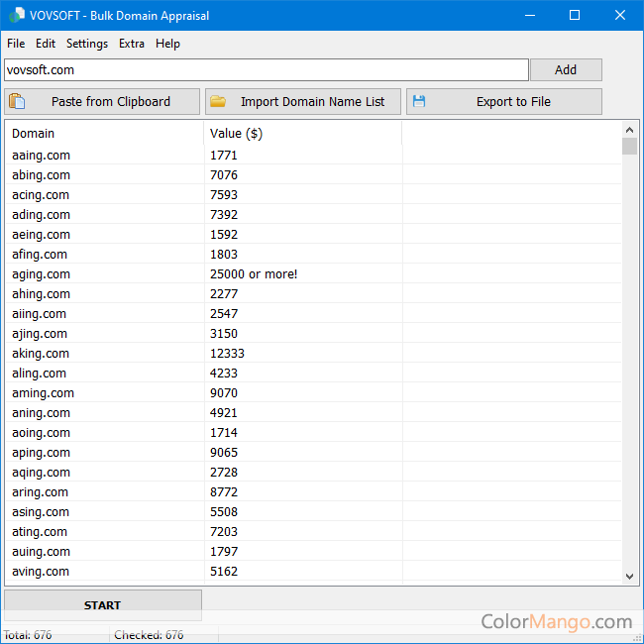Open the Edit menu
644x644 pixels.
tap(46, 44)
